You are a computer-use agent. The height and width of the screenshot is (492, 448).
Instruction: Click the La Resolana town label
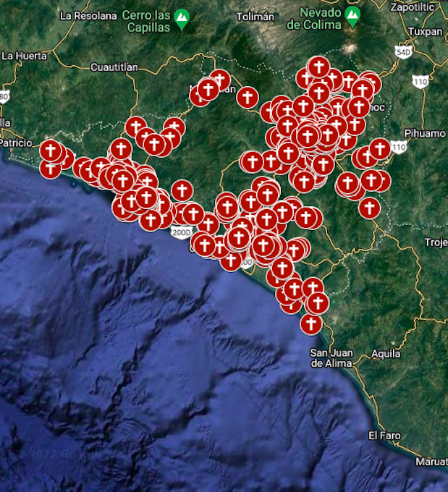click(x=88, y=15)
